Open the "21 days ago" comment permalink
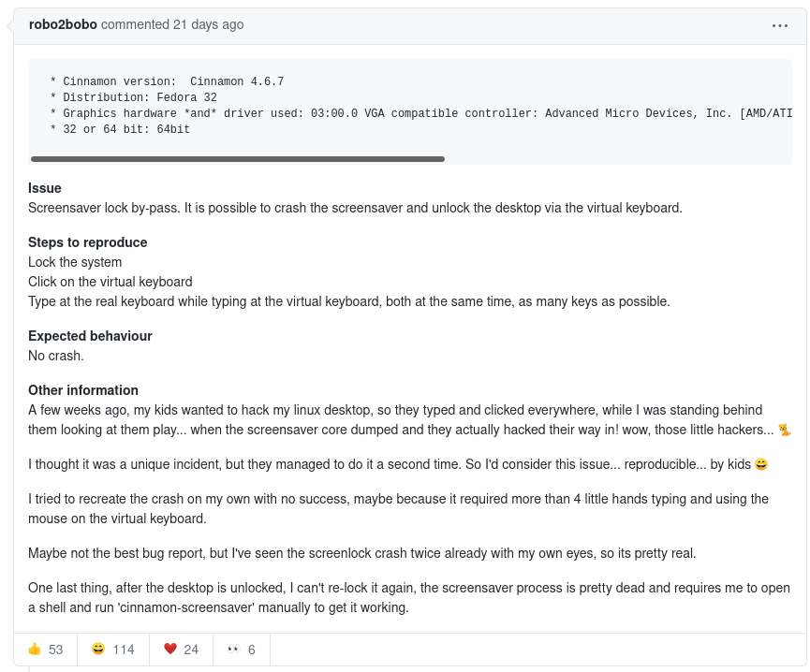 [208, 24]
